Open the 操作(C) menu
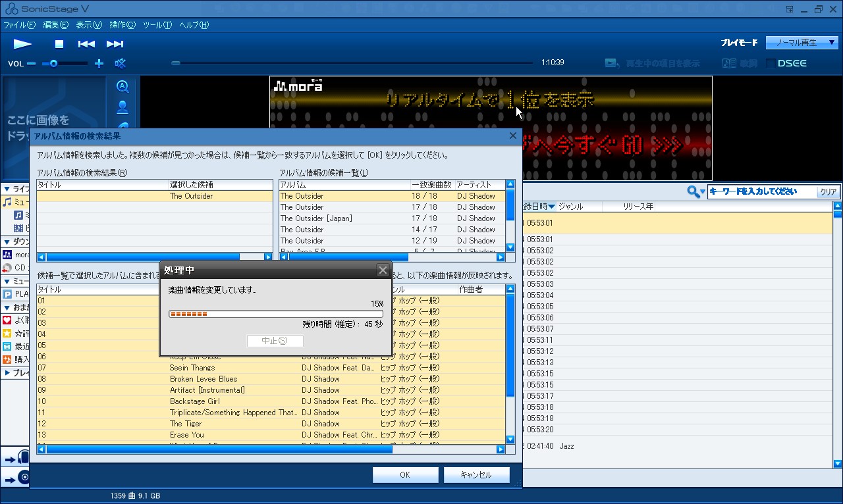Screen dimensions: 843x504 [x=122, y=25]
